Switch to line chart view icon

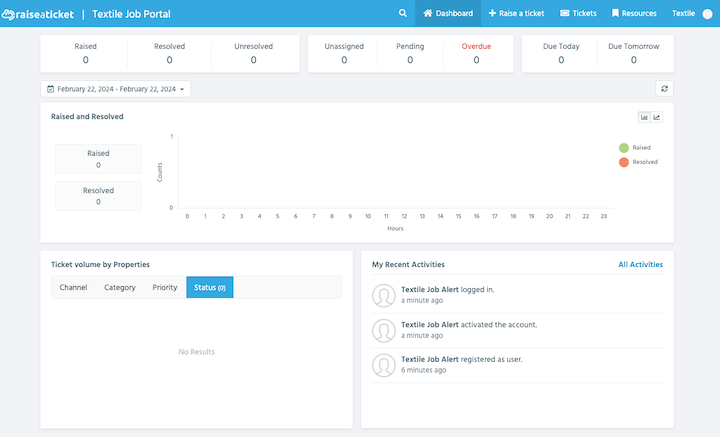(x=657, y=118)
